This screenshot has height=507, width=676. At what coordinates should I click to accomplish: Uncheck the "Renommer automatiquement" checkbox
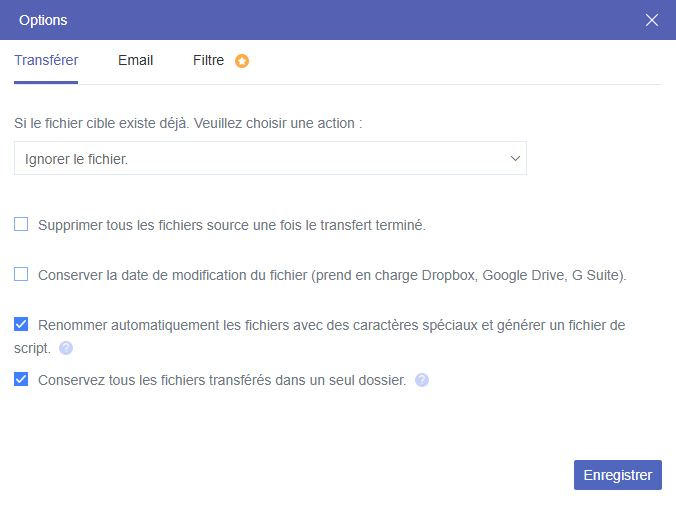21,324
